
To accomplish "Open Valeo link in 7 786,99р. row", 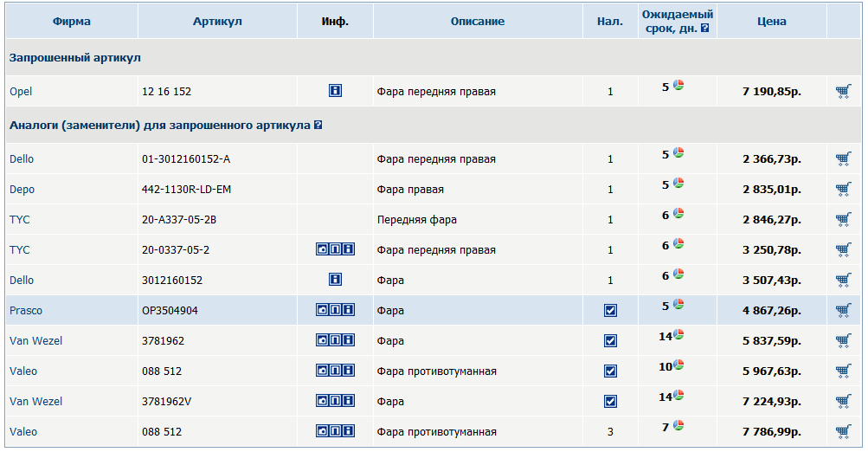I will [23, 431].
